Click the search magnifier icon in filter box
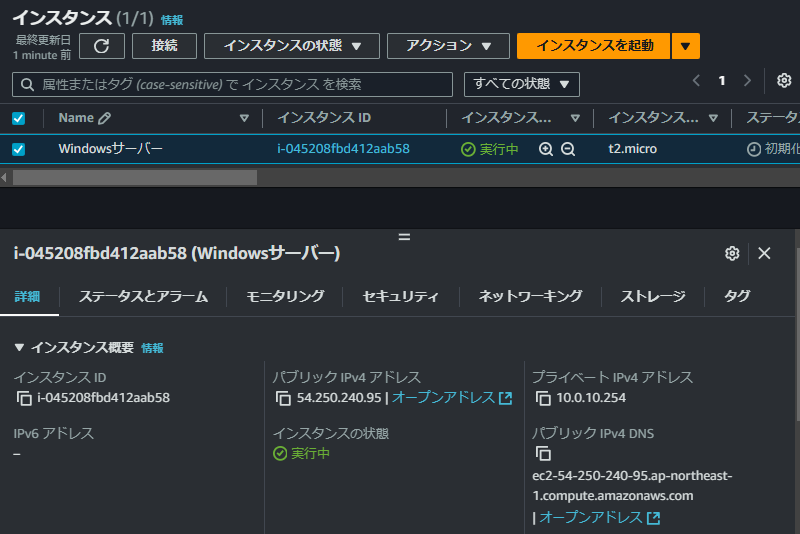Screen dimensions: 800x534 coord(28,85)
